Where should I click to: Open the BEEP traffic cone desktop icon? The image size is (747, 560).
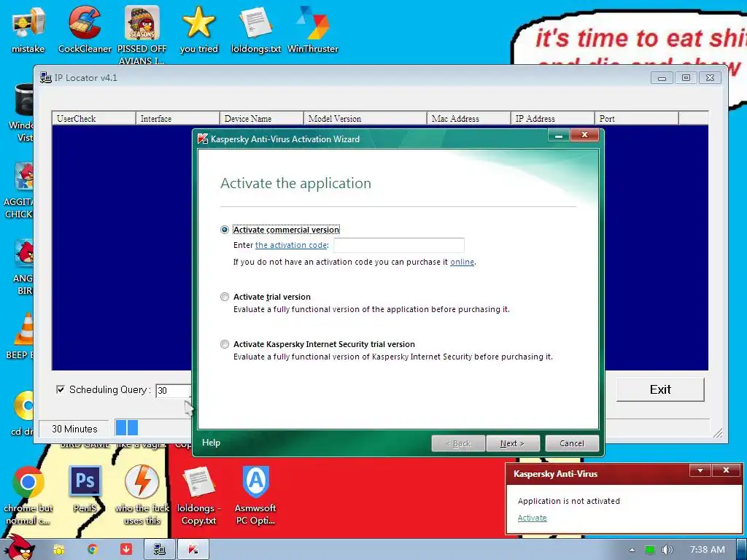click(x=19, y=336)
